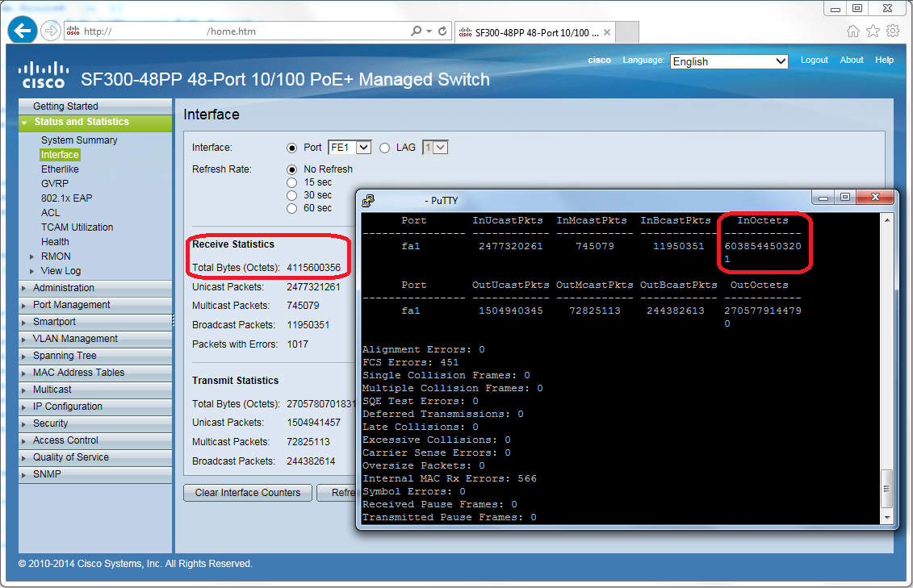The width and height of the screenshot is (913, 588).
Task: Open favorites star icon
Action: [x=873, y=31]
